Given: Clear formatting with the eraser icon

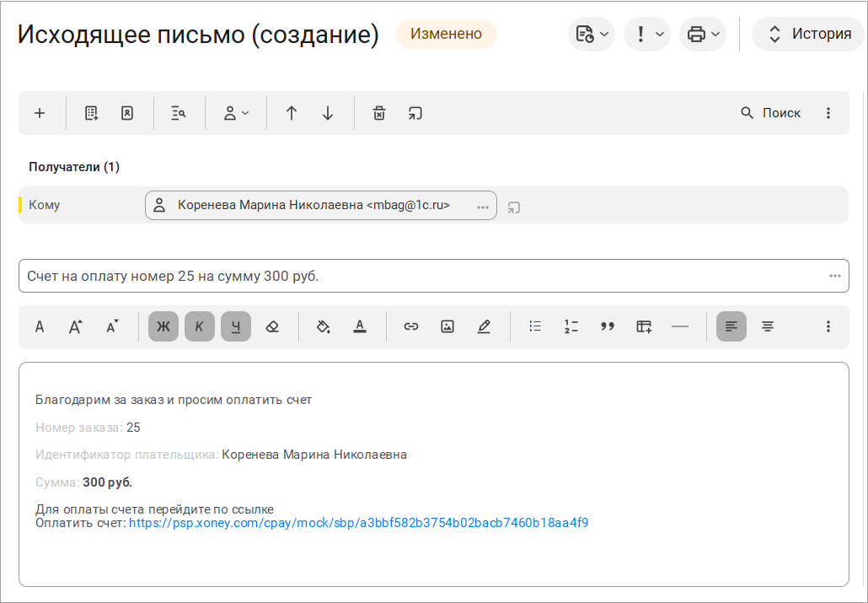Looking at the screenshot, I should tap(272, 326).
